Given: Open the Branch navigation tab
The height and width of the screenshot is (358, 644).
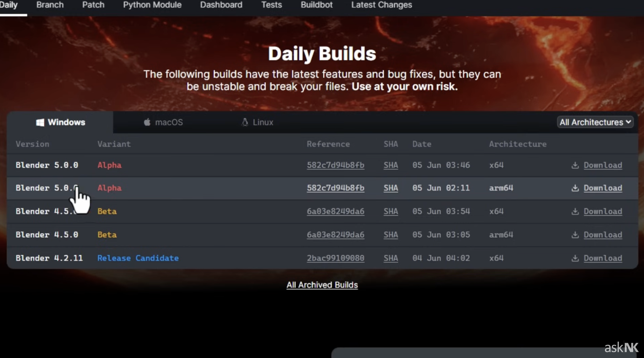Looking at the screenshot, I should coord(50,5).
